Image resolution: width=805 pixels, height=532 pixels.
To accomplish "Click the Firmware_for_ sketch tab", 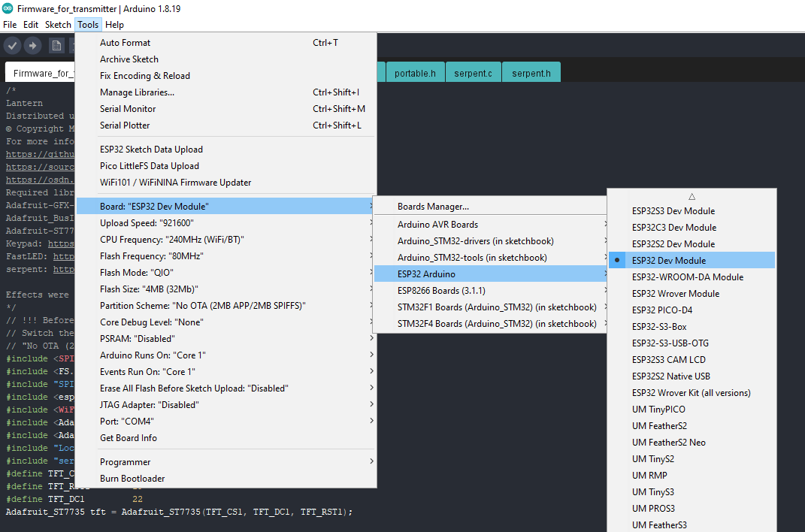I will tap(41, 73).
